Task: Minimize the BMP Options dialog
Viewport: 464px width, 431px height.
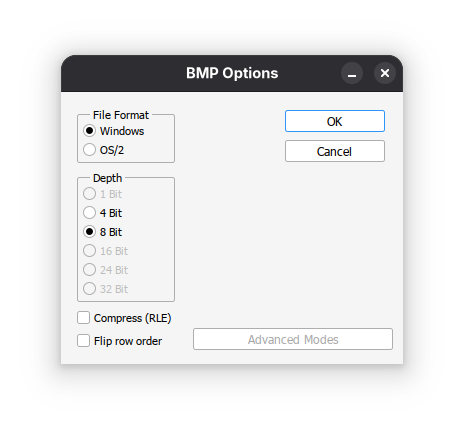Action: coord(352,73)
